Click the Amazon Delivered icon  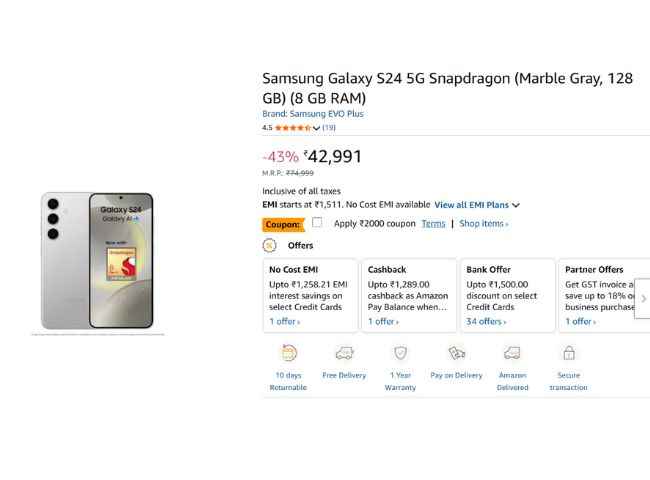[512, 353]
